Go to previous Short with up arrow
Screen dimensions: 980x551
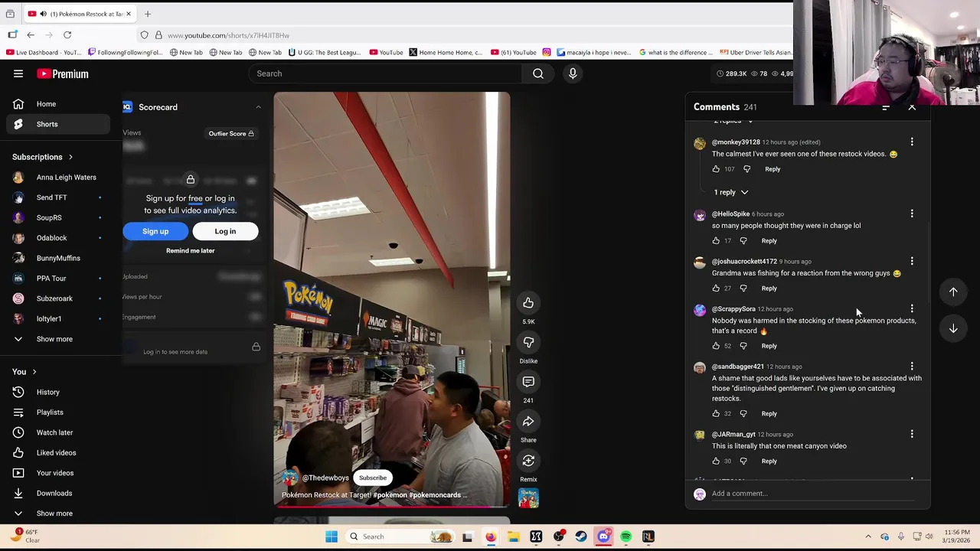[953, 292]
